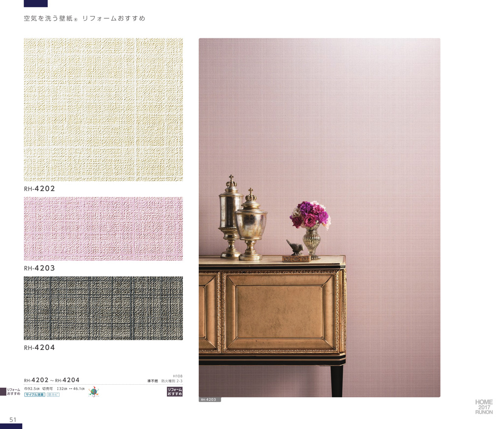Click the purple side tab marker square
Screen dimensions: 504x429
[x=3, y=392]
